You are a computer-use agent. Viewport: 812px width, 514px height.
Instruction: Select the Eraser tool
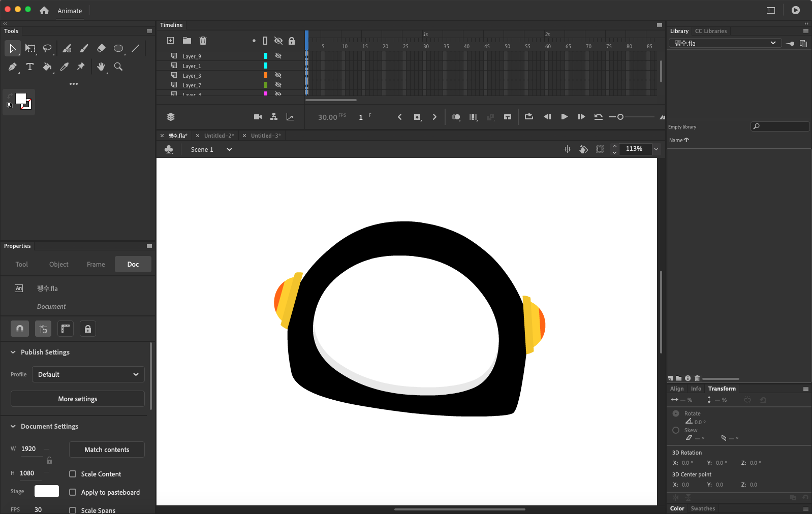point(101,48)
